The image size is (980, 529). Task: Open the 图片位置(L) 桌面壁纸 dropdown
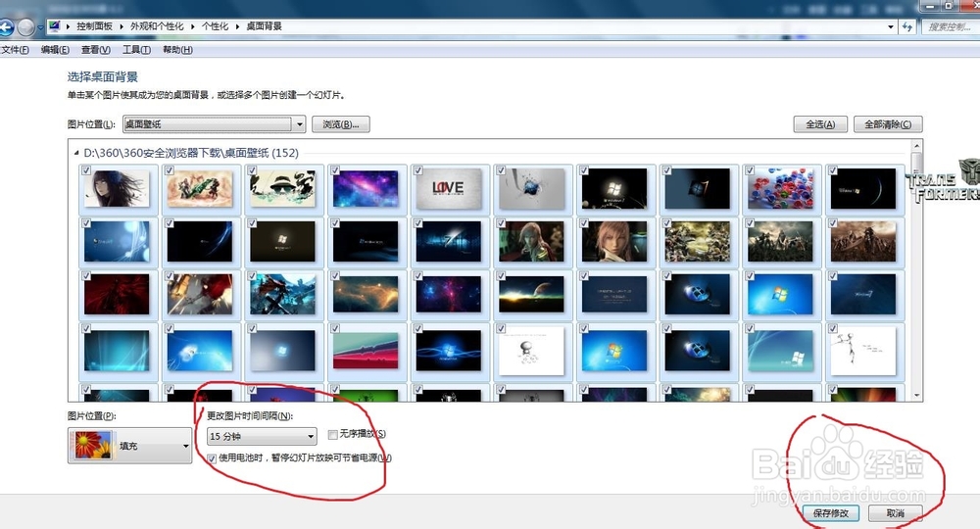215,124
